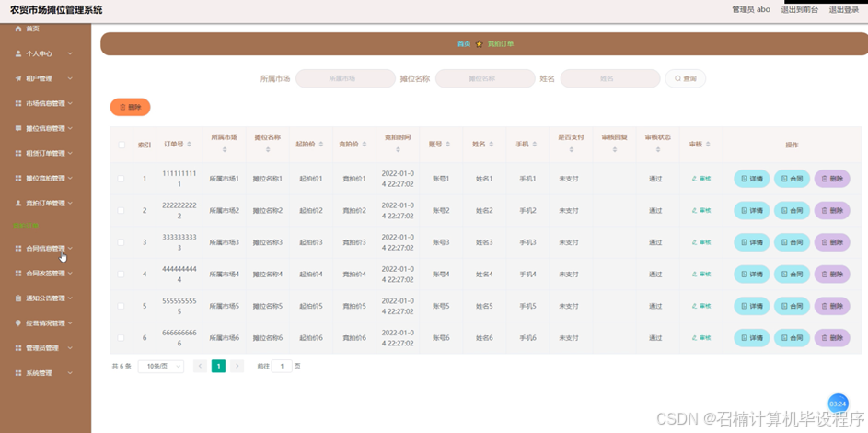Screen dimensions: 868x433
Task: Click the icon next to 通知公告管理
Action: (x=18, y=298)
